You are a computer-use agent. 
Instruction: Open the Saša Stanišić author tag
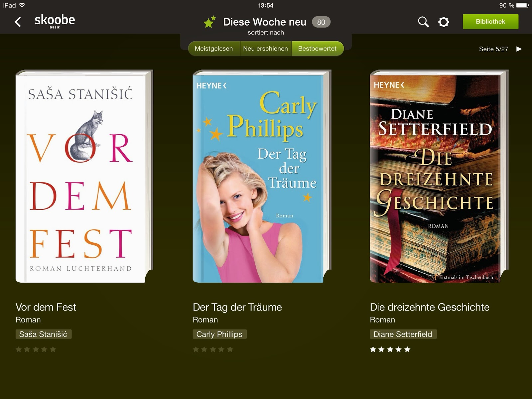point(44,334)
